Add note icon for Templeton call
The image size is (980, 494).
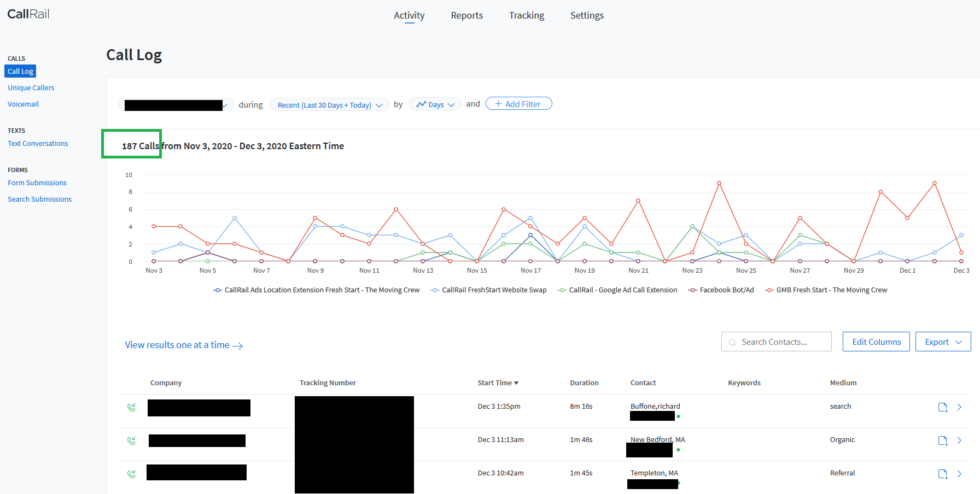click(x=942, y=474)
